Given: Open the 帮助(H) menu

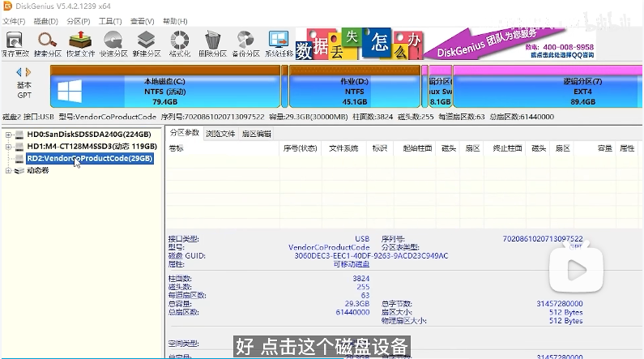Looking at the screenshot, I should pyautogui.click(x=175, y=21).
